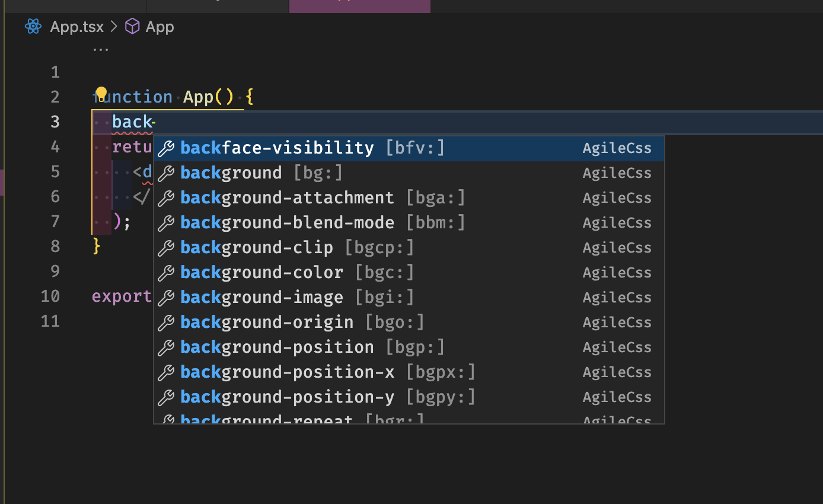823x504 pixels.
Task: Click the cube symbol icon beside App breadcrumb
Action: (x=131, y=26)
